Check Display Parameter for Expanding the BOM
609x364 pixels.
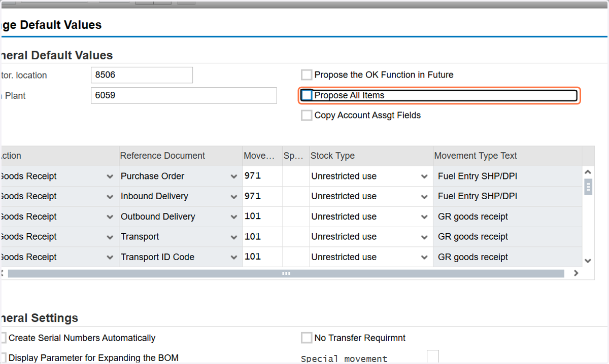(3, 358)
